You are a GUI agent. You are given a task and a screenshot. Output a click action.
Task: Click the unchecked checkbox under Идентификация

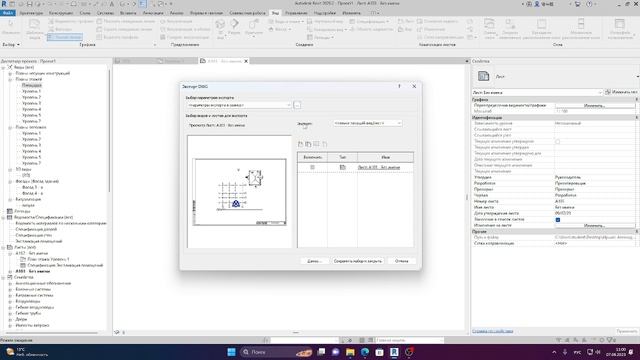pos(558,141)
